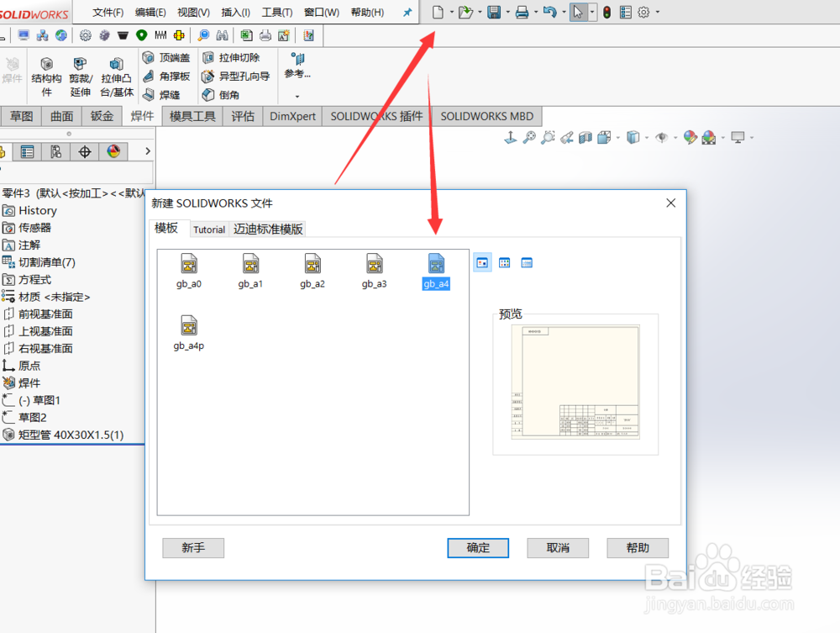Switch dialog to list view
This screenshot has width=840, height=633.
coord(505,262)
